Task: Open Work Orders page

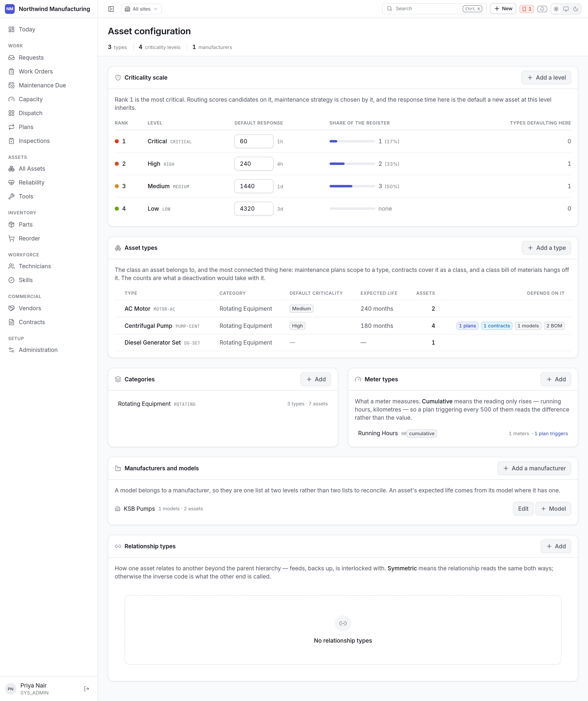Action: click(x=49, y=71)
